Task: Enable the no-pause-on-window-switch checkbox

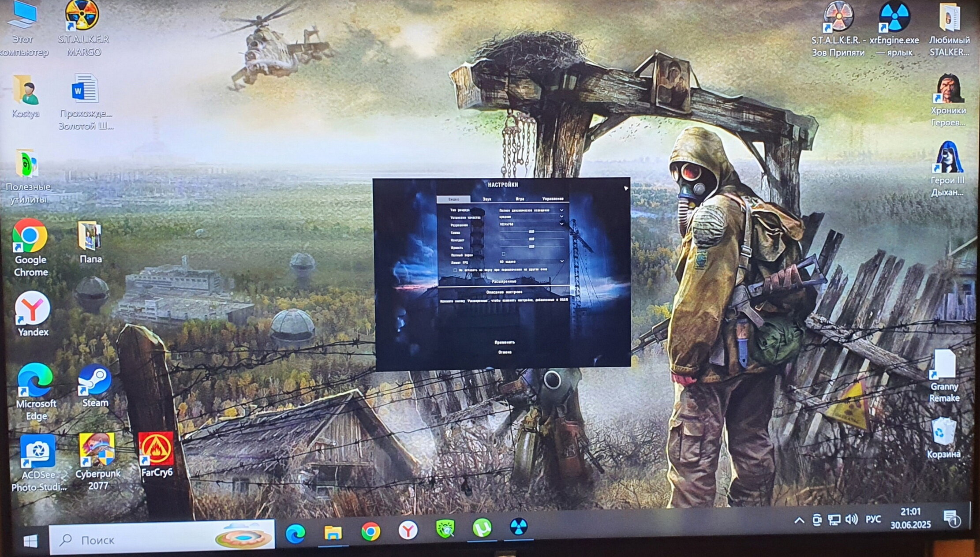Action: click(455, 270)
